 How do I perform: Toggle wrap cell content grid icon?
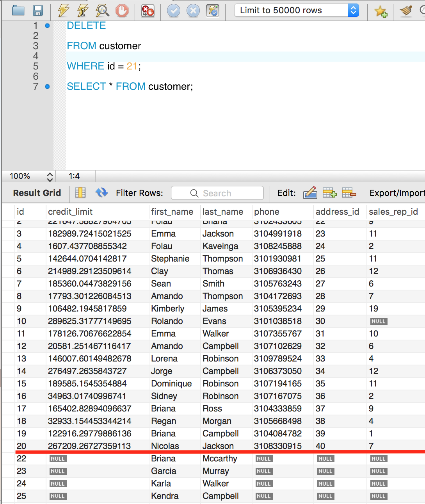click(x=80, y=192)
